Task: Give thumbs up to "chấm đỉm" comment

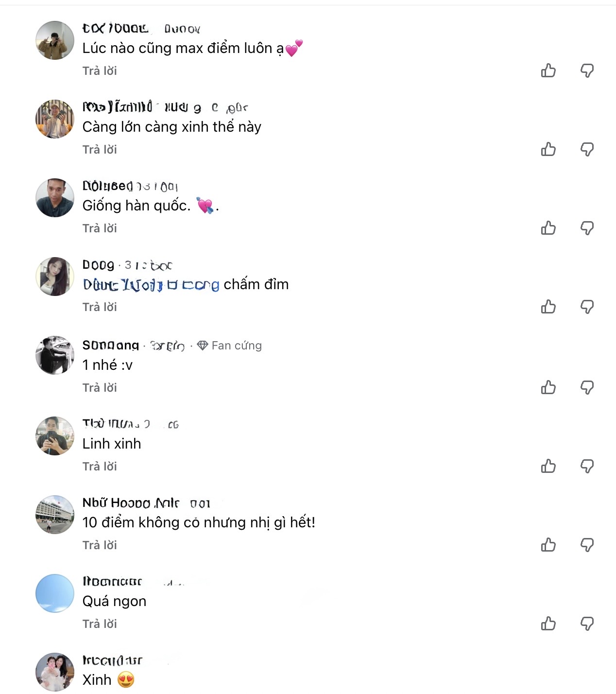Action: (x=548, y=307)
